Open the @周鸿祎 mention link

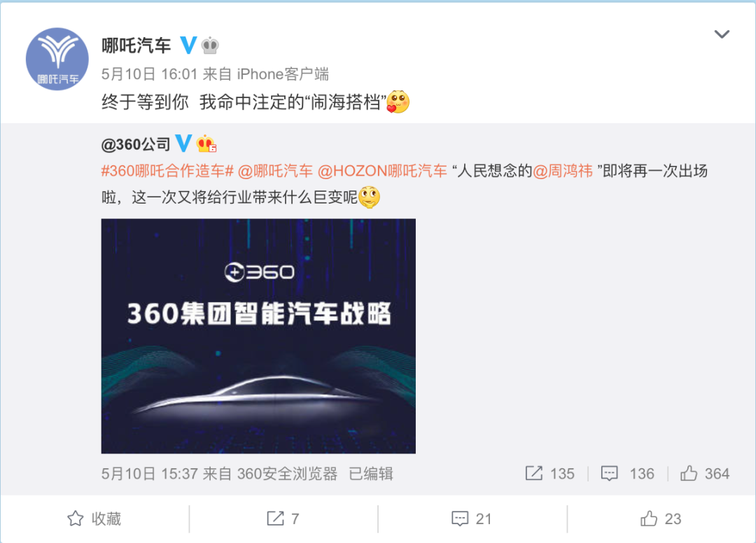click(x=563, y=171)
